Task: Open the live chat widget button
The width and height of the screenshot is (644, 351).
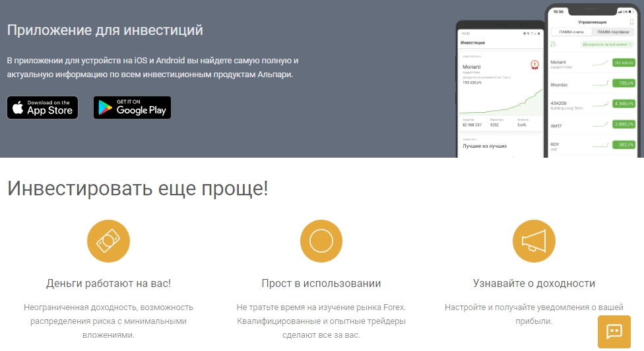Action: point(614,332)
